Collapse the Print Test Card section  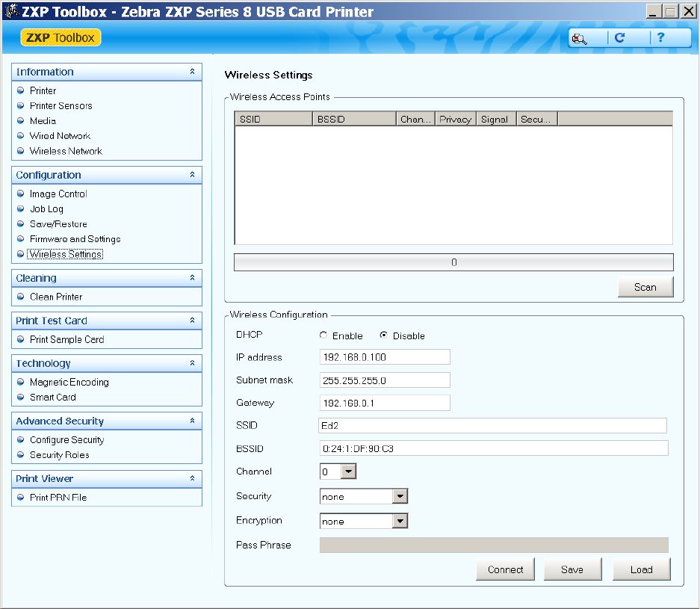click(x=192, y=320)
